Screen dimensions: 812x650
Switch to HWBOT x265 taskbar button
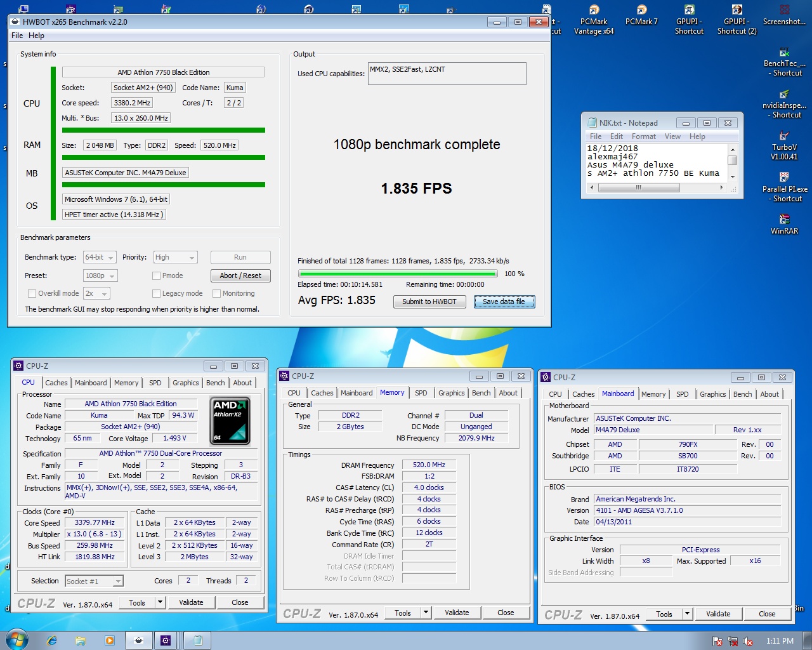139,640
